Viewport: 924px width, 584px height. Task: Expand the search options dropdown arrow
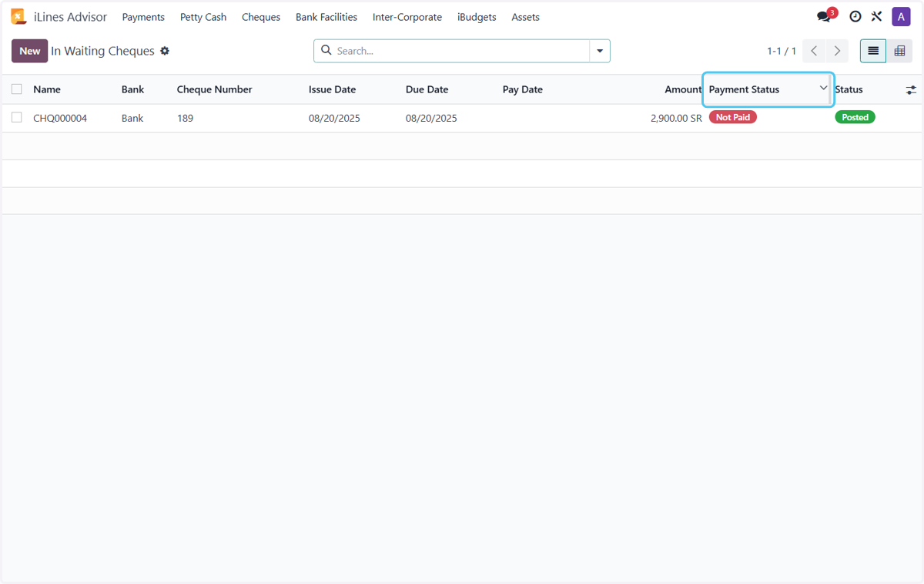click(600, 51)
